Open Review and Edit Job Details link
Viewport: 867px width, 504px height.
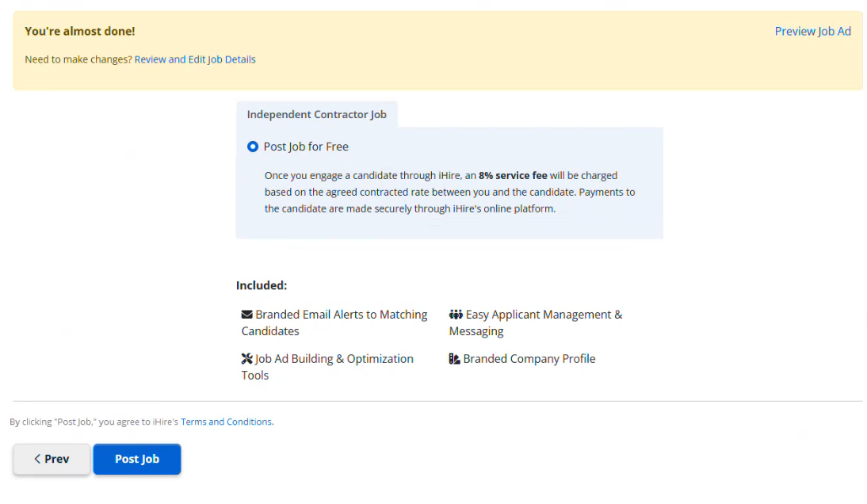pyautogui.click(x=195, y=59)
